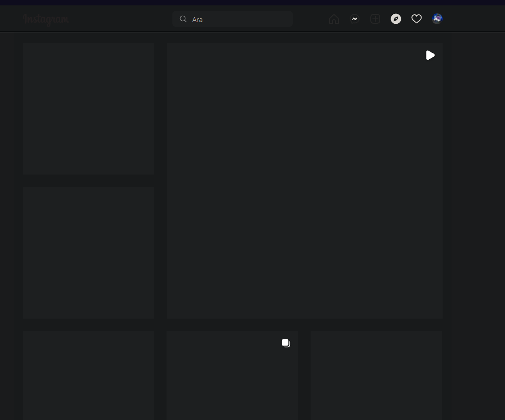Click the multi-image carousel icon
This screenshot has height=420, width=505.
pyautogui.click(x=286, y=343)
